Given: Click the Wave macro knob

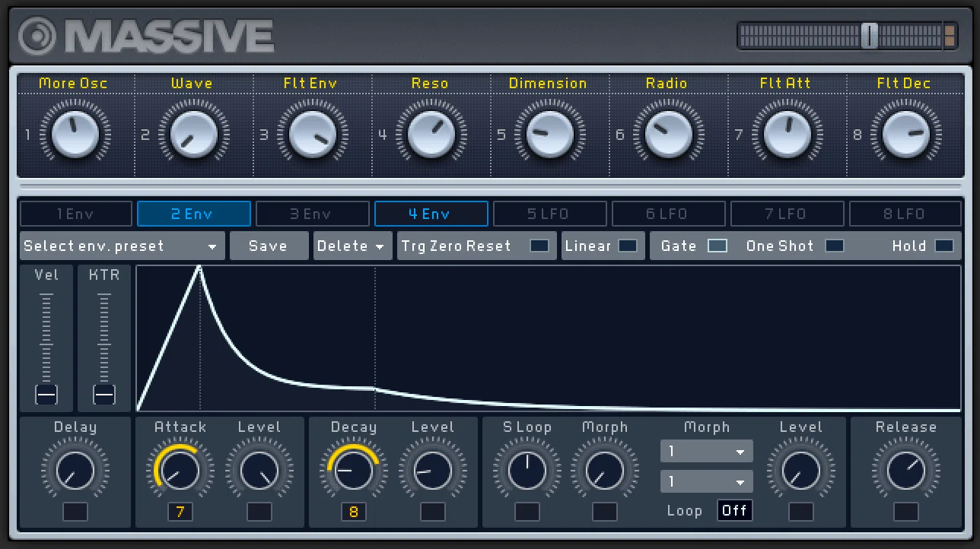Looking at the screenshot, I should (193, 135).
